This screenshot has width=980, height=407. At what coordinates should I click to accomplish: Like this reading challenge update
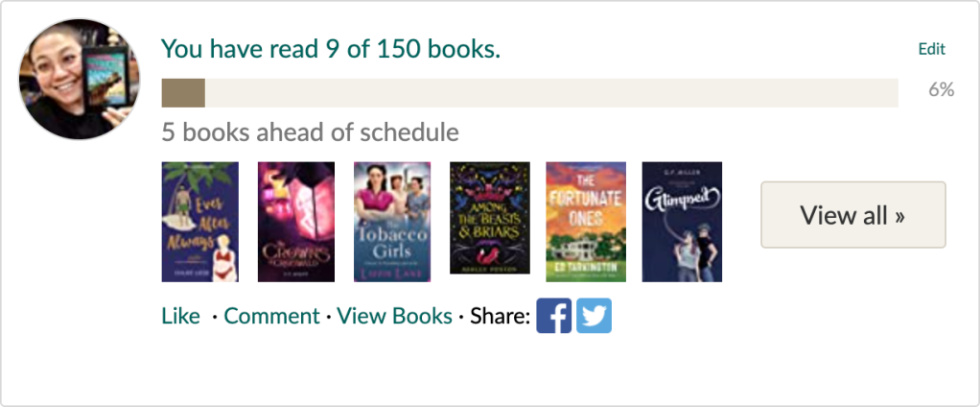[x=180, y=316]
